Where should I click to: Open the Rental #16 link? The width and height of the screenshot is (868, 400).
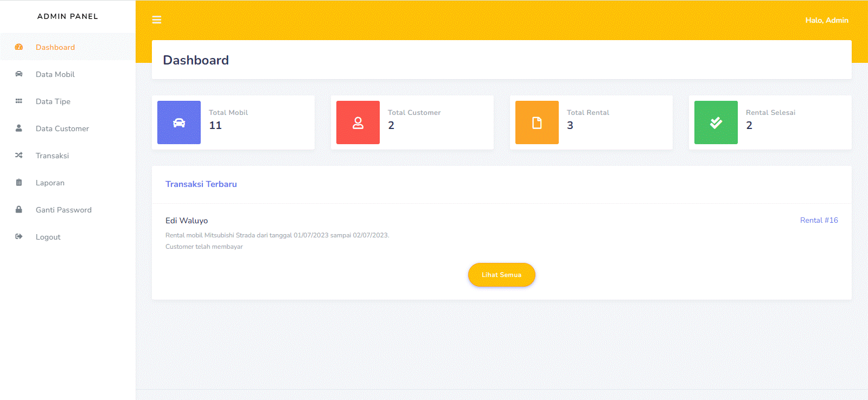[x=819, y=220]
